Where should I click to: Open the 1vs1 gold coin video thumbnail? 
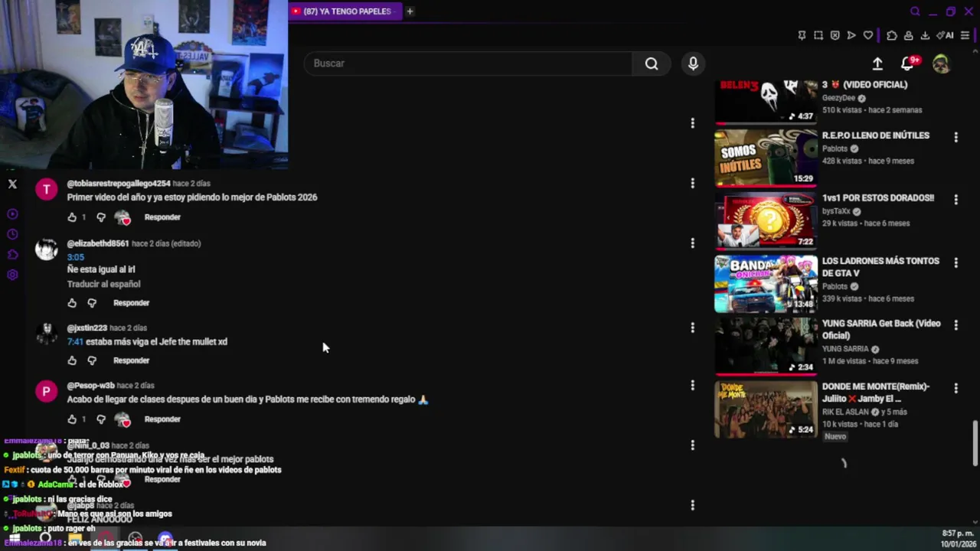click(x=766, y=220)
